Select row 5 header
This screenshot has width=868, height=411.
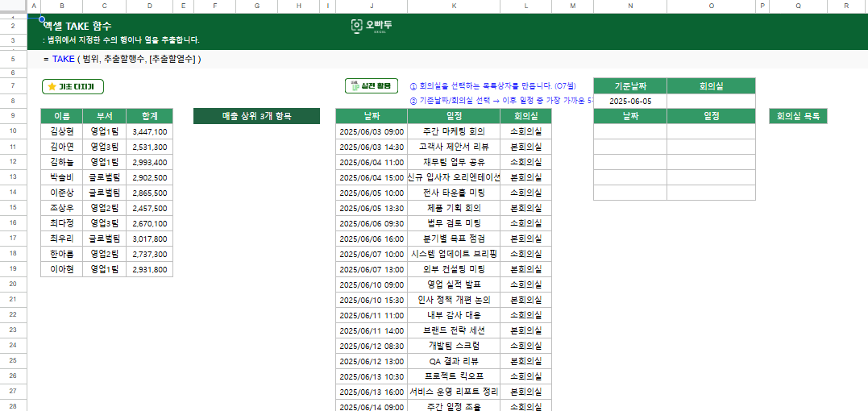point(13,59)
